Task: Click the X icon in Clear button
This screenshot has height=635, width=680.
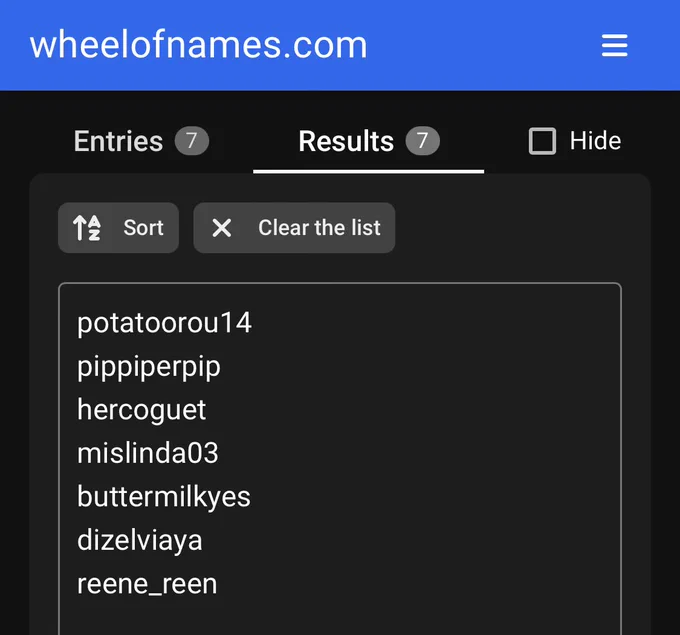Action: (x=222, y=228)
